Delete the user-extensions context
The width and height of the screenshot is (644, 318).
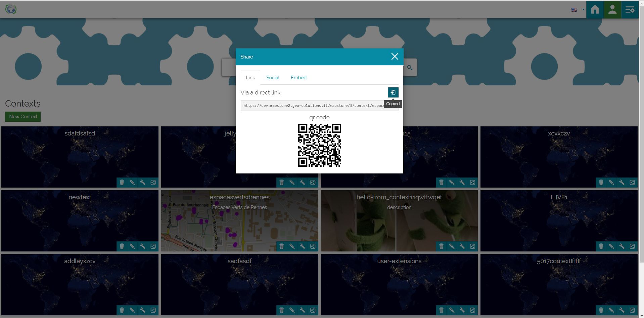click(441, 310)
